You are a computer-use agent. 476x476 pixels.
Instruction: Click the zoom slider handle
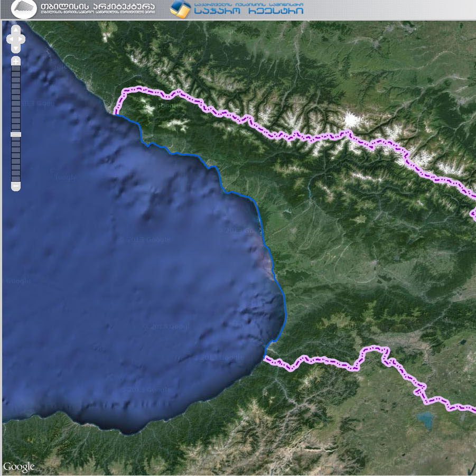pyautogui.click(x=16, y=135)
